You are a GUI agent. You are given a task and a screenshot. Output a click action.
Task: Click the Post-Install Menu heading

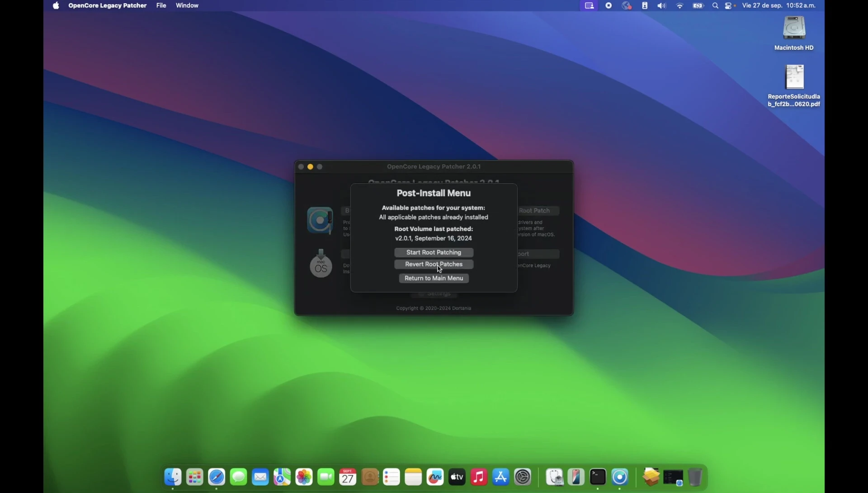(434, 193)
